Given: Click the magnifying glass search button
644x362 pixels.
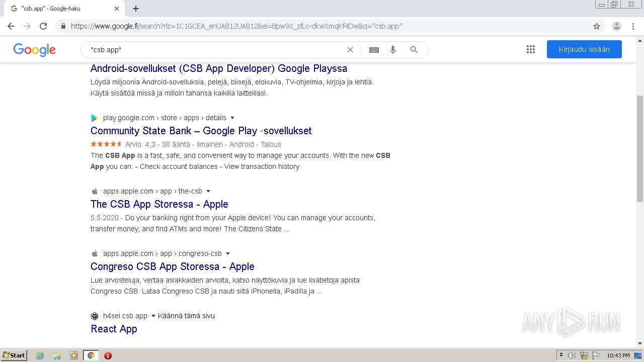Looking at the screenshot, I should click(x=414, y=50).
